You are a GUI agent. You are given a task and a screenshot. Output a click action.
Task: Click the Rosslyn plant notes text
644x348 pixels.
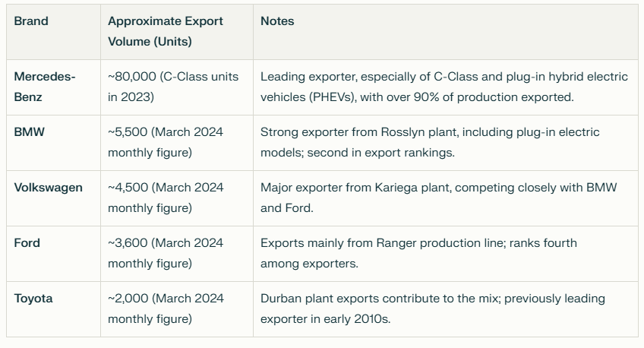(430, 143)
